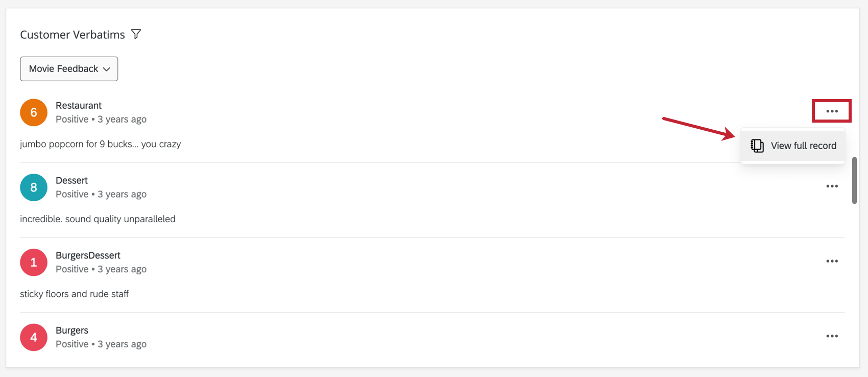Click the ellipsis icon on the Restaurant verbatim
The width and height of the screenshot is (868, 377).
(832, 111)
